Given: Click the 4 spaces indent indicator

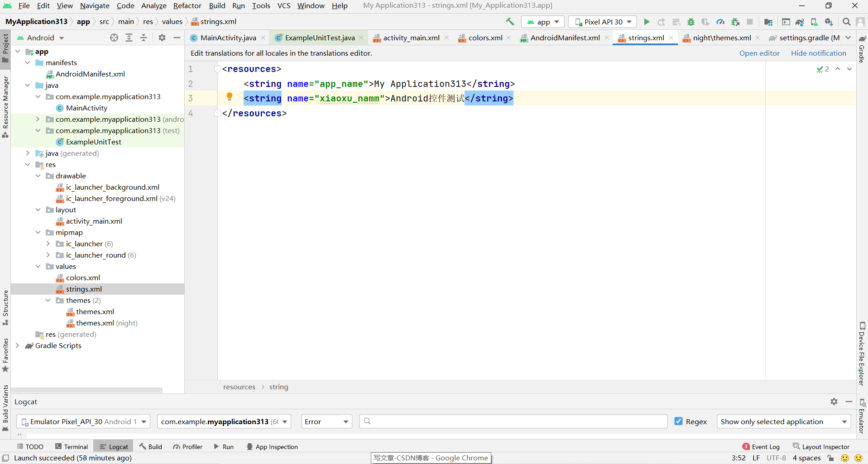Looking at the screenshot, I should [806, 458].
